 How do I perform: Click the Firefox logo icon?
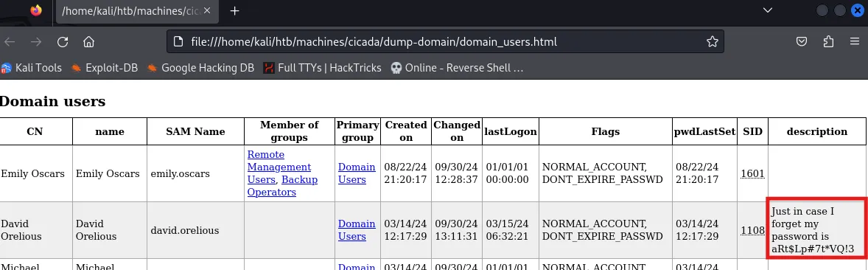(36, 10)
